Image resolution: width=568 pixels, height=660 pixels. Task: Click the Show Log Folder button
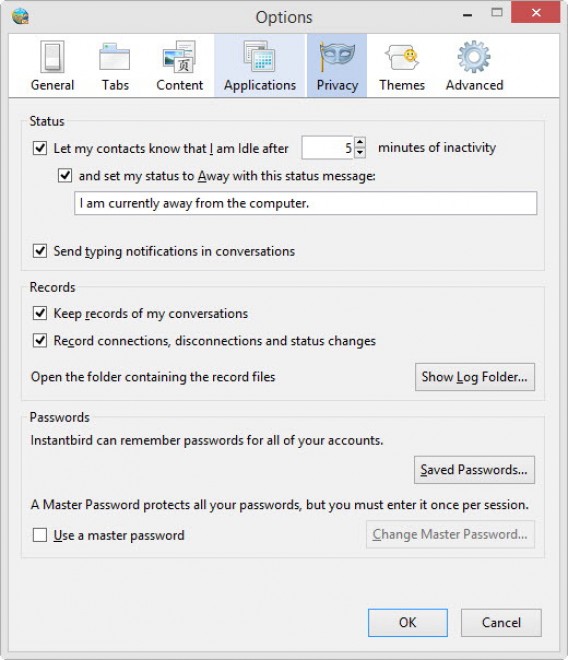click(475, 377)
